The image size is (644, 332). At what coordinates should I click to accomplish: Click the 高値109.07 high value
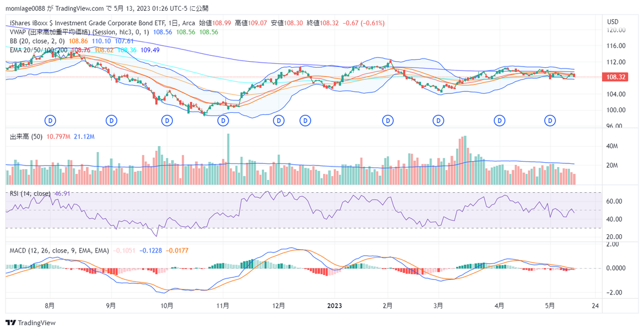(251, 23)
